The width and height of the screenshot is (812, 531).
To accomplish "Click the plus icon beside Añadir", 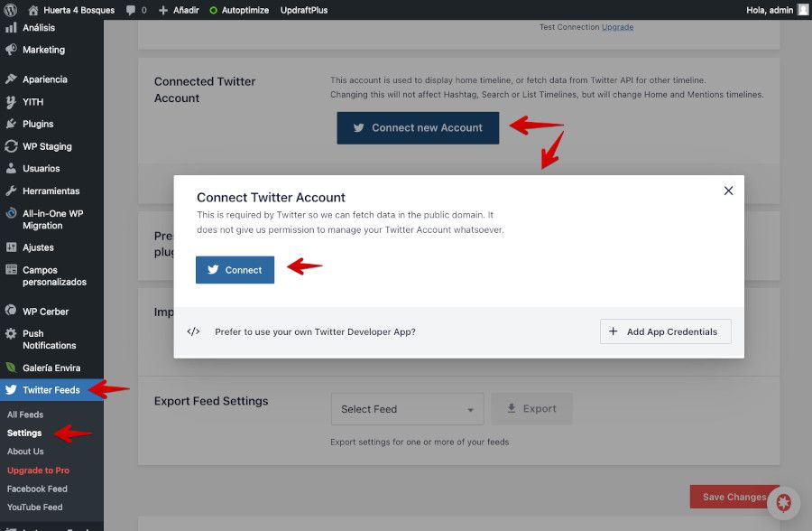I will point(163,10).
